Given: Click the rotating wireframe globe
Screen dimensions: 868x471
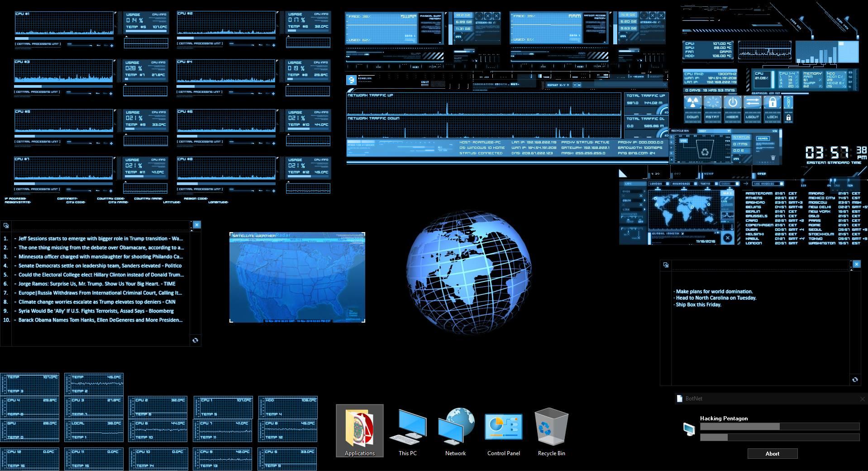Looking at the screenshot, I should [469, 272].
